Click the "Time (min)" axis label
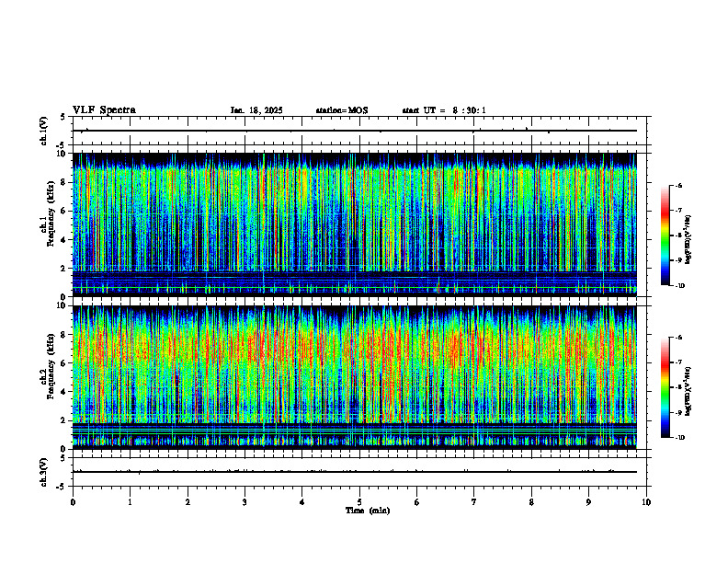Image resolution: width=728 pixels, height=563 pixels. tap(368, 511)
